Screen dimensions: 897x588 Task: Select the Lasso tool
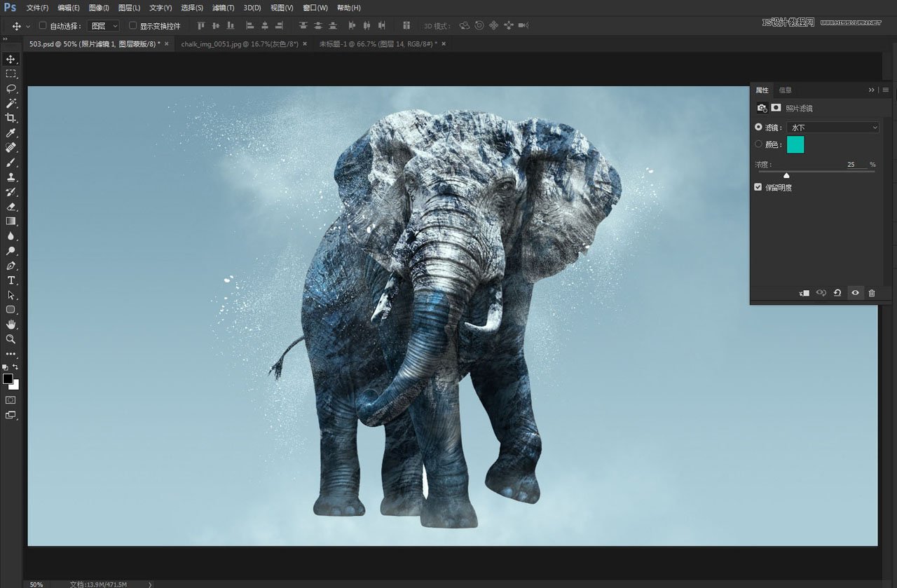point(11,88)
